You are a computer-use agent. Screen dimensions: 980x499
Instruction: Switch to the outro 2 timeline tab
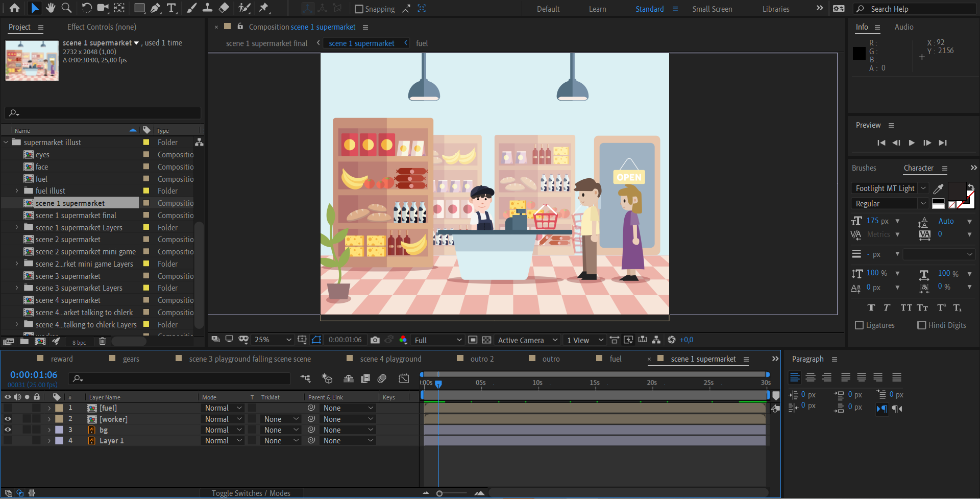(482, 359)
